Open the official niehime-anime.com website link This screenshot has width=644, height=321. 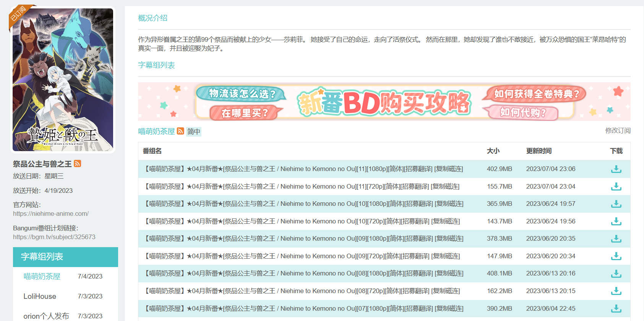(x=51, y=214)
